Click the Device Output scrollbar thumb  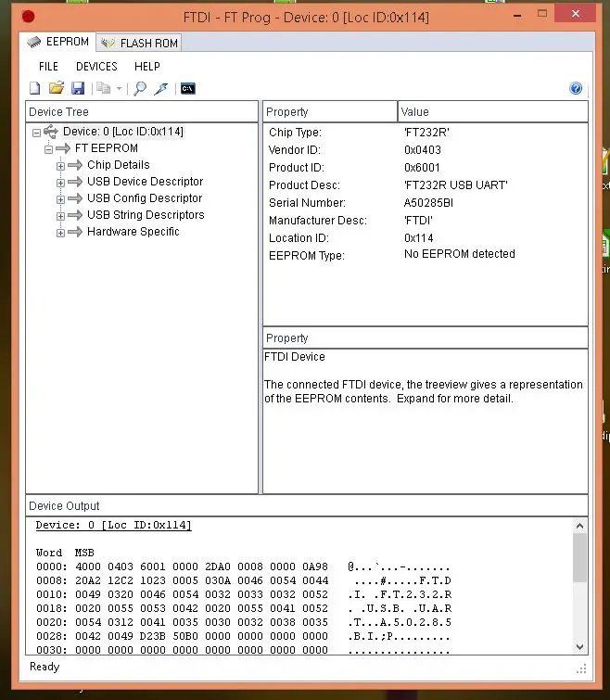579,558
